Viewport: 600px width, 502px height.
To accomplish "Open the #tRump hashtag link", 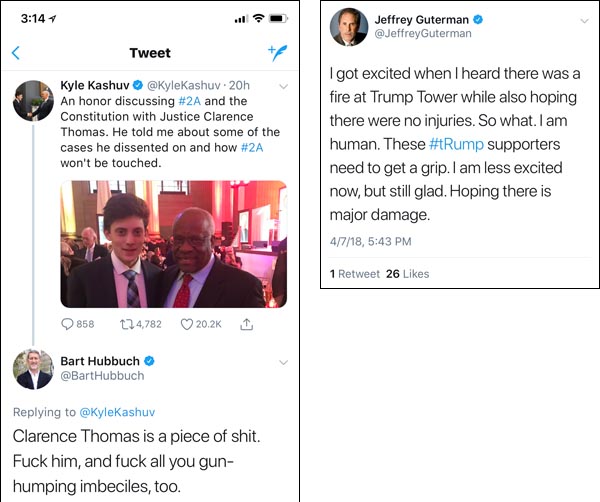I will click(456, 145).
